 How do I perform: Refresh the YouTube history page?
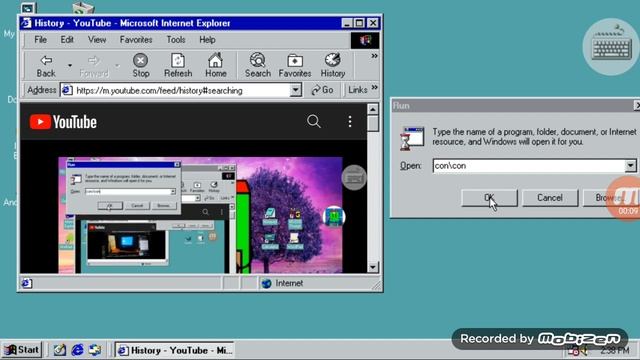(178, 65)
